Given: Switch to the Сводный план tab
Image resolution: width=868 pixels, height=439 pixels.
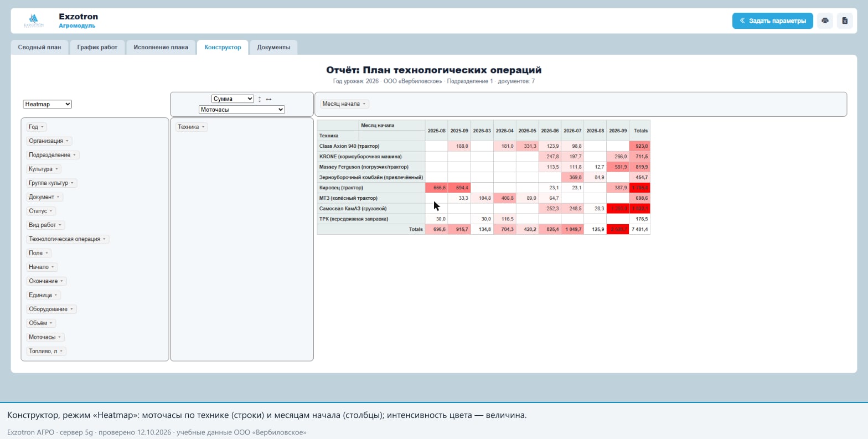Looking at the screenshot, I should pos(39,47).
